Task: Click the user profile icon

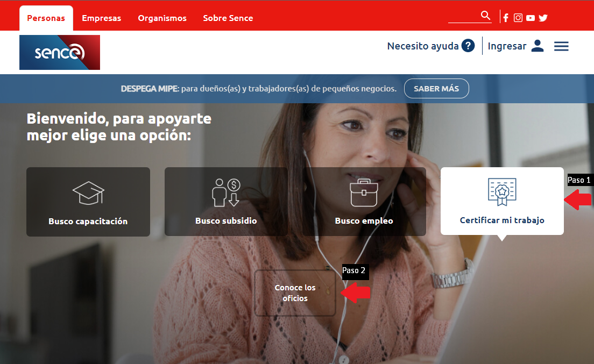Action: point(537,46)
